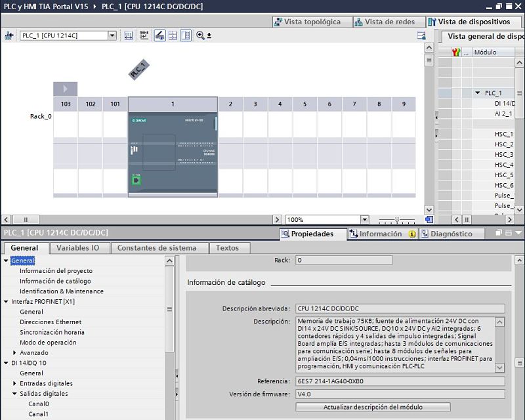The height and width of the screenshot is (420, 525).
Task: Click the rack expand arrow above slot 103
Action: click(x=65, y=89)
